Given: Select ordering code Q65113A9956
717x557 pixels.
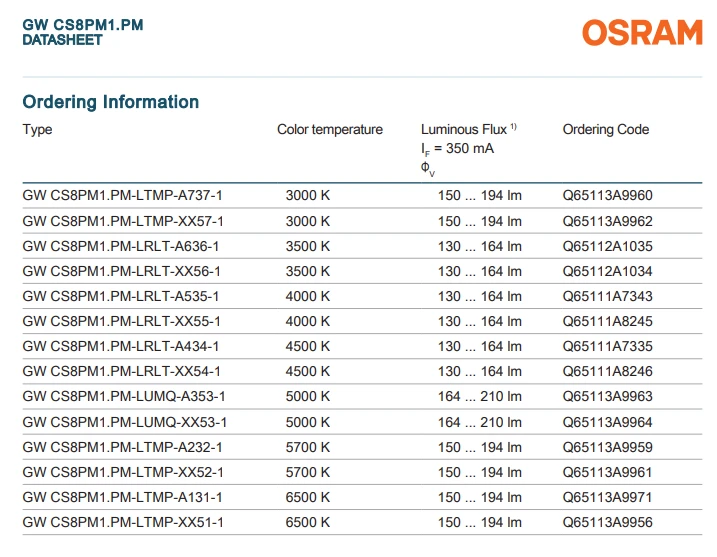Looking at the screenshot, I should (607, 522).
